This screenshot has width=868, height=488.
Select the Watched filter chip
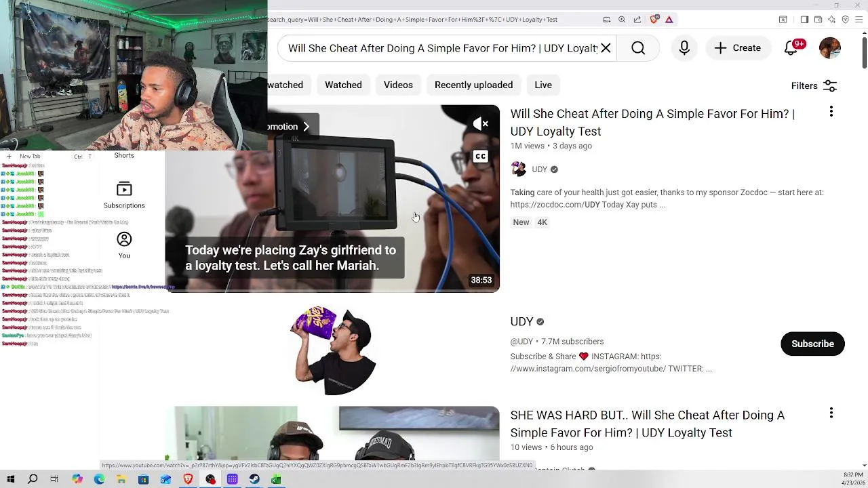(343, 85)
